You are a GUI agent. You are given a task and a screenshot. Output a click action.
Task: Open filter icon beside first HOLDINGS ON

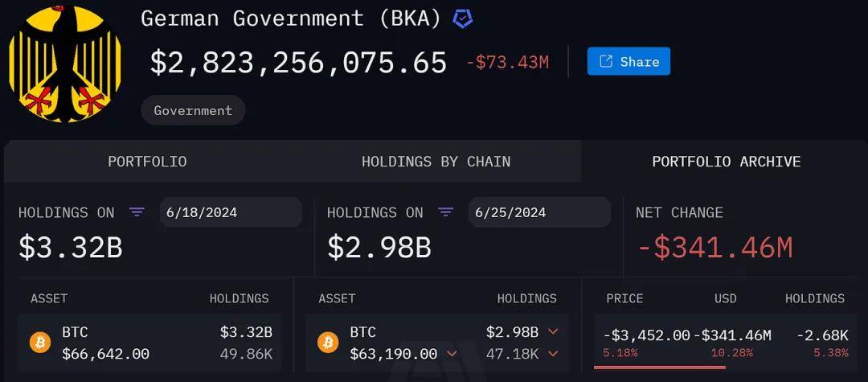tap(137, 212)
